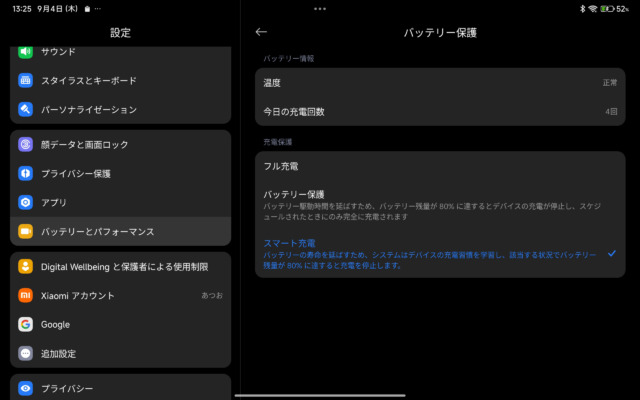
Task: Open 顔データと画面ロック settings
Action: 120,144
